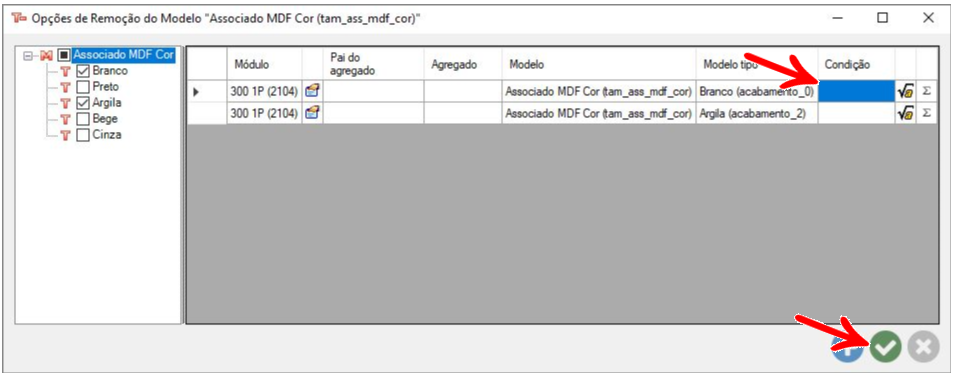Click the red T icon beside Bege

(x=66, y=119)
